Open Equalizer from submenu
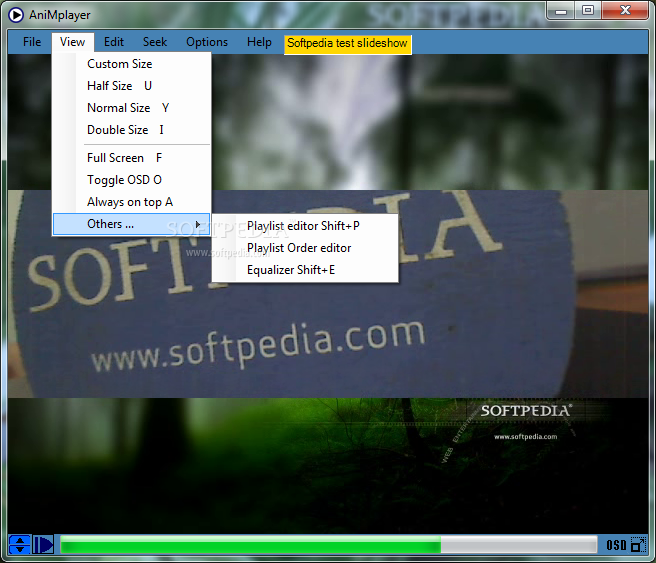Viewport: 656px width, 563px height. point(305,270)
